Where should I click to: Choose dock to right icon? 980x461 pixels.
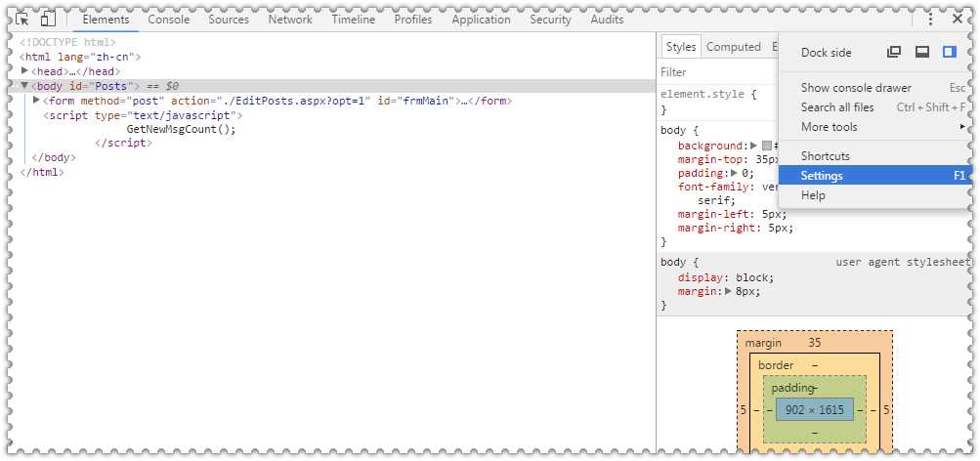[x=950, y=52]
